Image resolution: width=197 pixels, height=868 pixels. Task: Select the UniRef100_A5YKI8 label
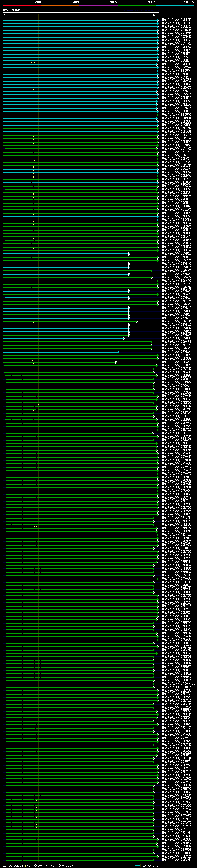[177, 108]
